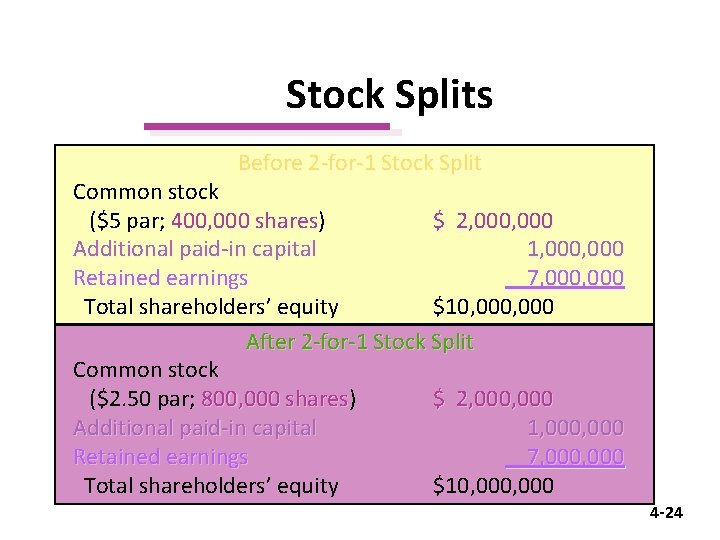
Task: Select the 'Before 2-for-1 Stock Split' heading
Action: [360, 163]
